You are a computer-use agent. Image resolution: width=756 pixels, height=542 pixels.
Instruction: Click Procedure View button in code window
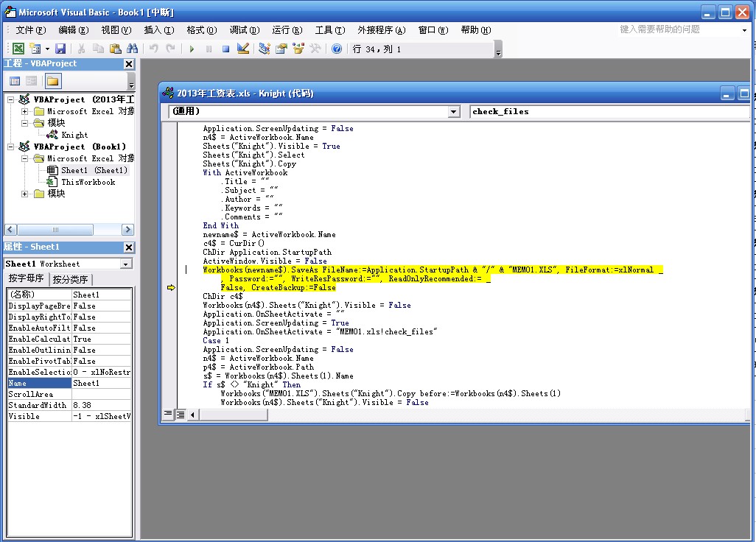(168, 415)
